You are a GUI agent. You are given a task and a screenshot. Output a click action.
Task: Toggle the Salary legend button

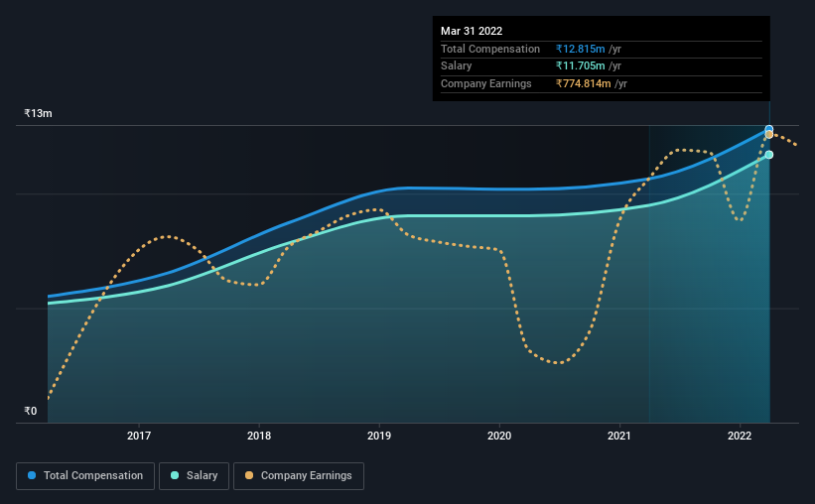click(194, 476)
